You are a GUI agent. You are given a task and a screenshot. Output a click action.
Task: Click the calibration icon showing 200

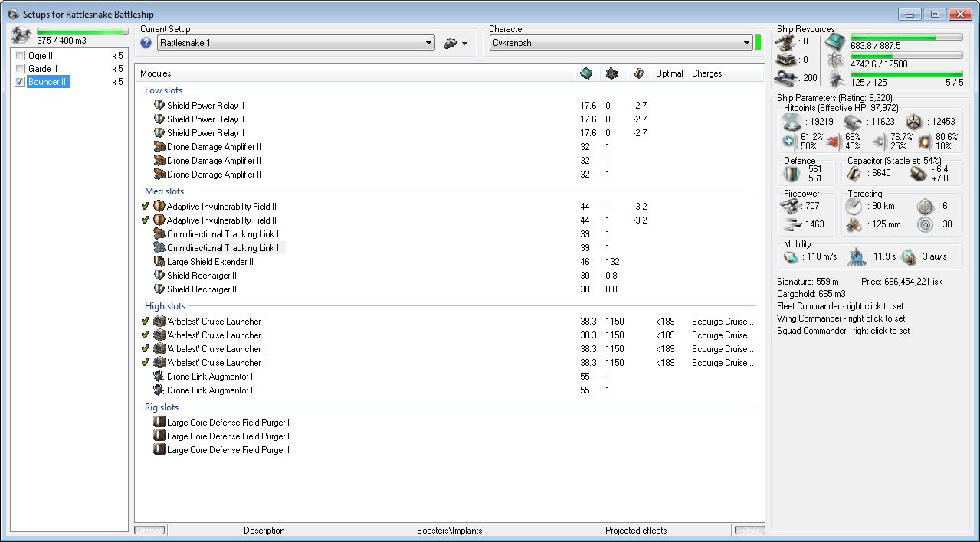point(785,77)
